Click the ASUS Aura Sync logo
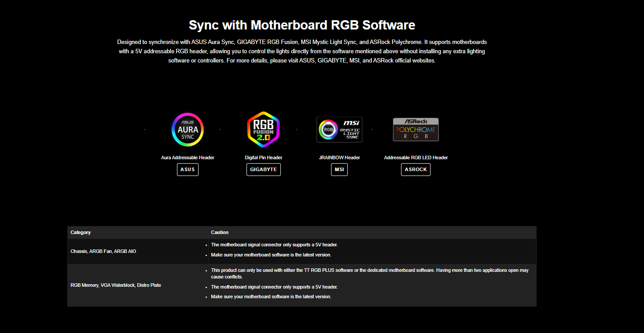Screen dimensions: 644x333 tap(188, 129)
